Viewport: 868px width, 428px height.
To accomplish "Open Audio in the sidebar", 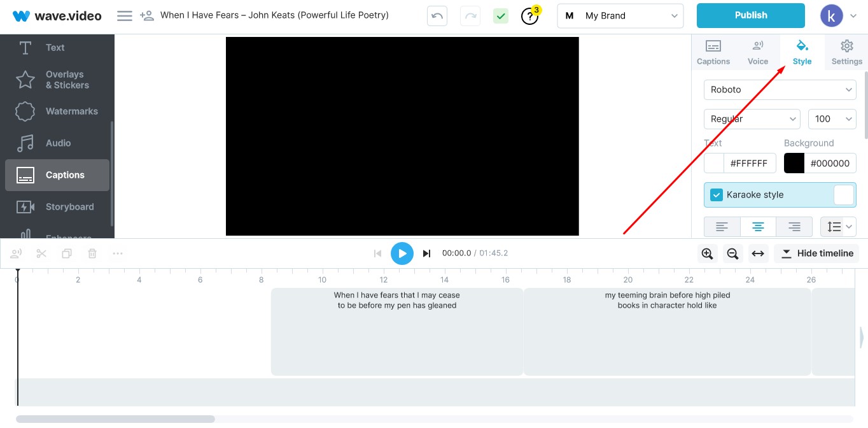I will [57, 143].
